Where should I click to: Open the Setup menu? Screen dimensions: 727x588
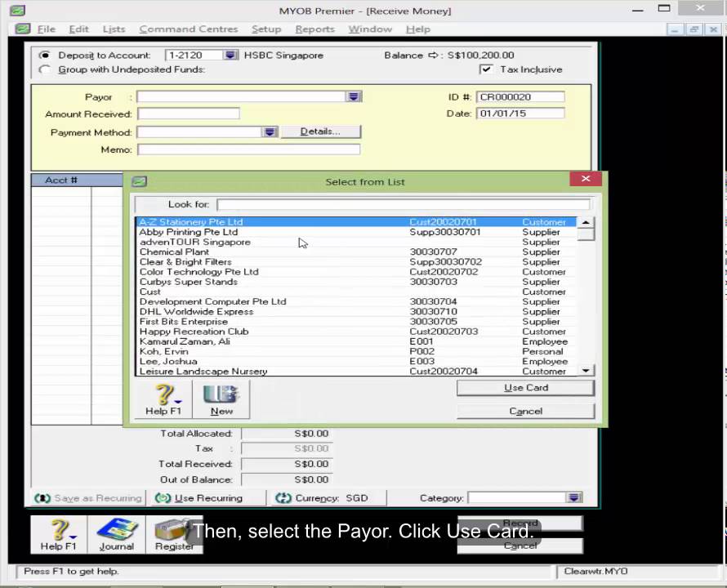(x=266, y=29)
